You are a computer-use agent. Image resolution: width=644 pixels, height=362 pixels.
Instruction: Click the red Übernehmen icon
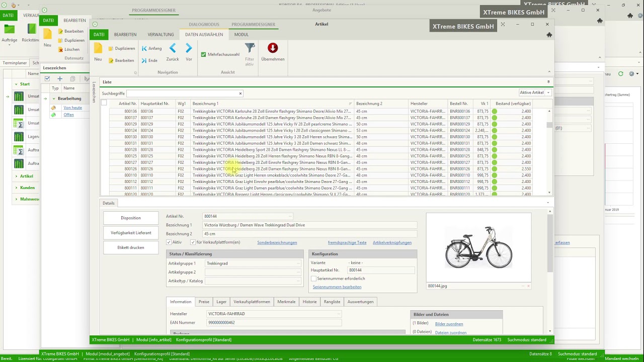273,48
